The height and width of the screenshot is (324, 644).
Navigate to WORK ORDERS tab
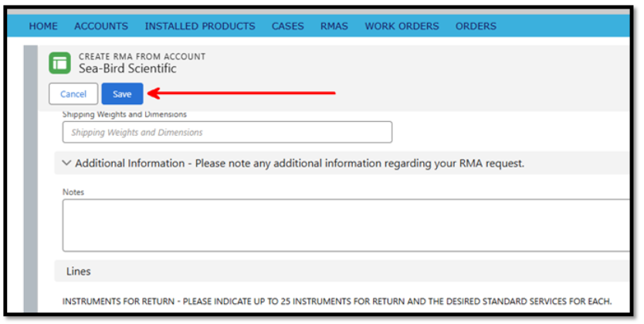(402, 26)
